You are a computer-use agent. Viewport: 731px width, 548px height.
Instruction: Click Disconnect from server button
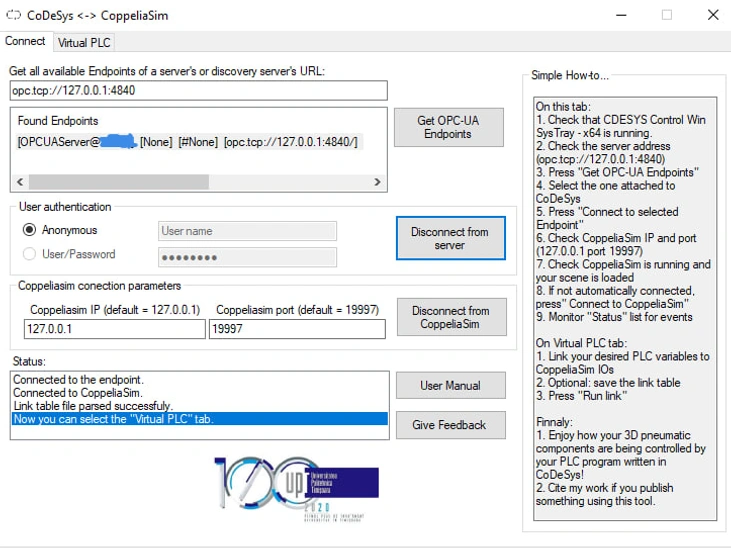click(450, 238)
